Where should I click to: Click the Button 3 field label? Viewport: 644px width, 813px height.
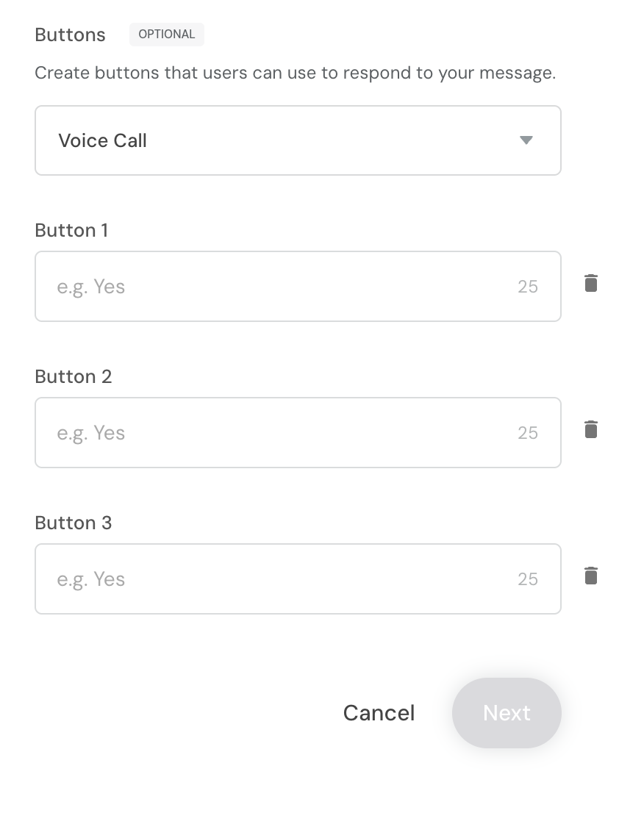pyautogui.click(x=73, y=523)
